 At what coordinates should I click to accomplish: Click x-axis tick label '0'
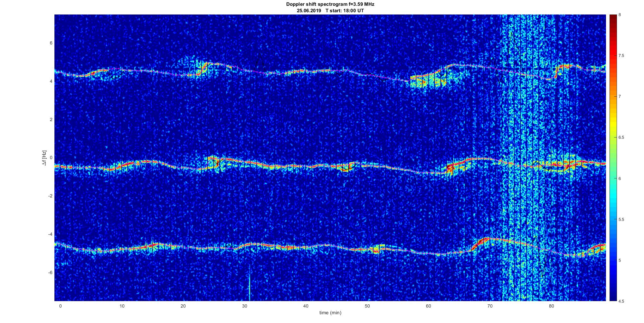click(60, 306)
